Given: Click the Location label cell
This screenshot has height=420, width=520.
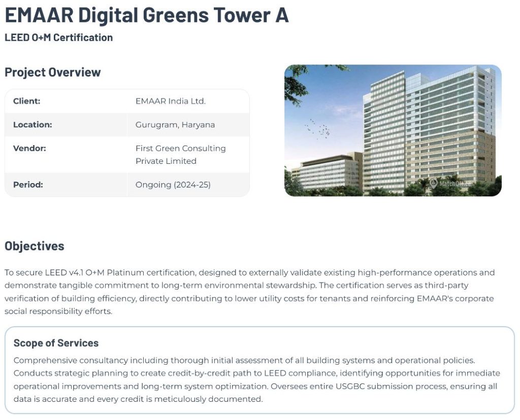Looking at the screenshot, I should 32,125.
